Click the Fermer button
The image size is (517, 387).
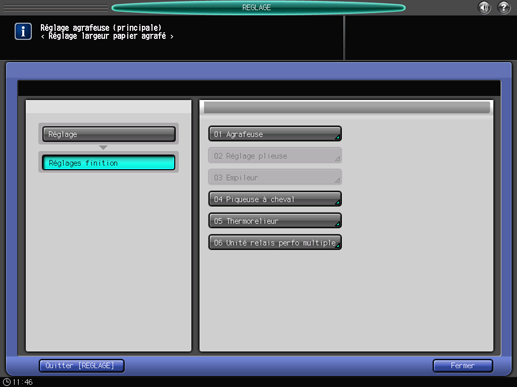(x=463, y=366)
